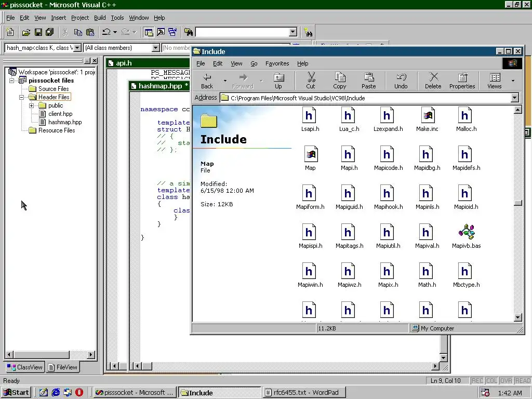532x399 pixels.
Task: Click the Find in Files binoculars icon
Action: [x=189, y=32]
